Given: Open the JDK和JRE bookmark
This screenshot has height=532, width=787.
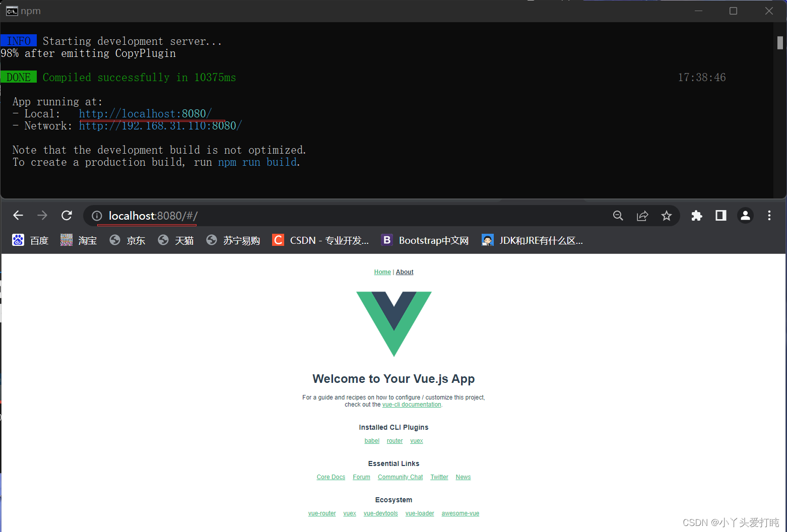Looking at the screenshot, I should pos(532,240).
